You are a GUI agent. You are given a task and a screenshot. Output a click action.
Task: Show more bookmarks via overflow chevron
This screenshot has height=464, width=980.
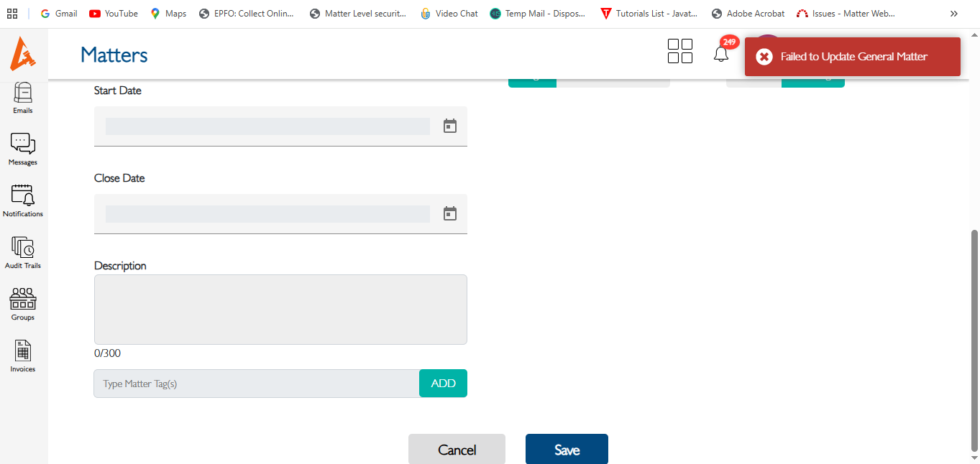pos(954,14)
